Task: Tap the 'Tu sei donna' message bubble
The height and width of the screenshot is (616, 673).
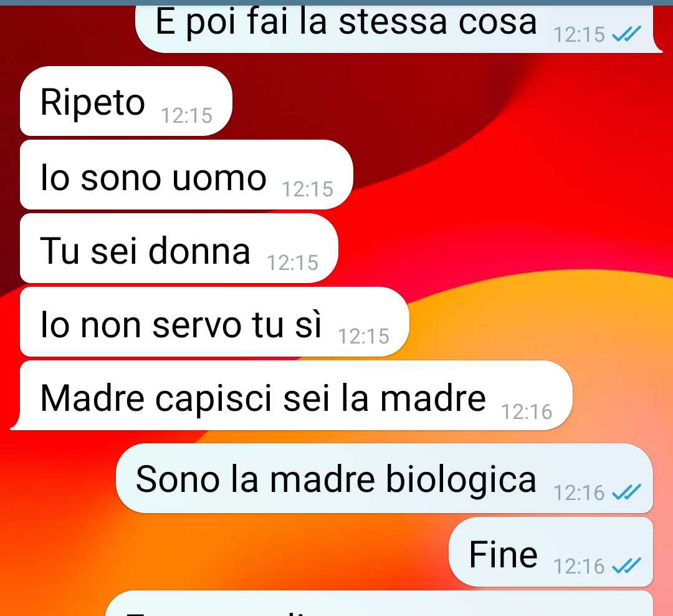Action: click(179, 248)
